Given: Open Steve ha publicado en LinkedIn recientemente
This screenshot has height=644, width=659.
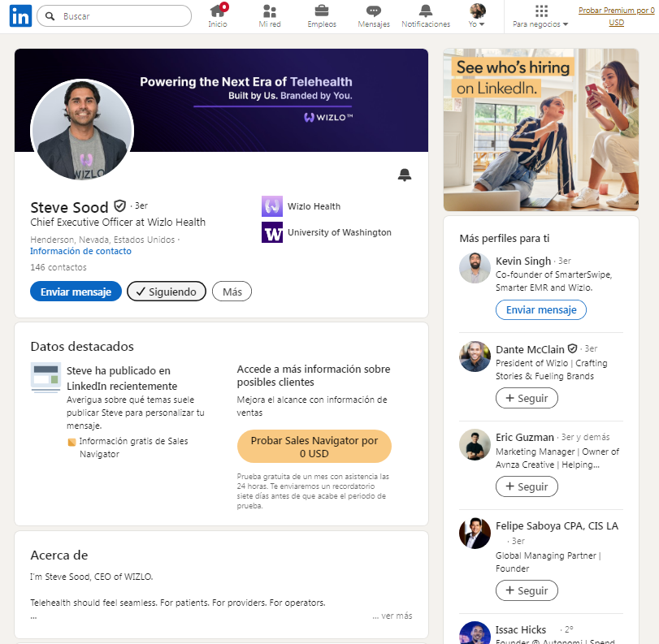Looking at the screenshot, I should (x=122, y=378).
